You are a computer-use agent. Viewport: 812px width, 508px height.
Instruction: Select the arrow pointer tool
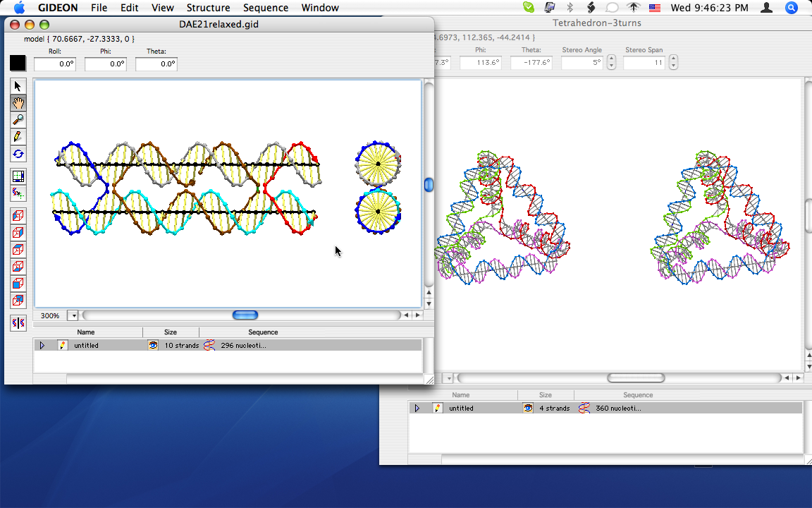pos(18,86)
